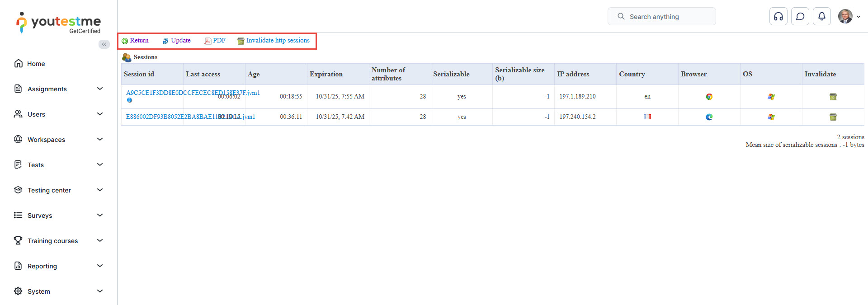
Task: Click the French flag country icon
Action: click(x=647, y=117)
